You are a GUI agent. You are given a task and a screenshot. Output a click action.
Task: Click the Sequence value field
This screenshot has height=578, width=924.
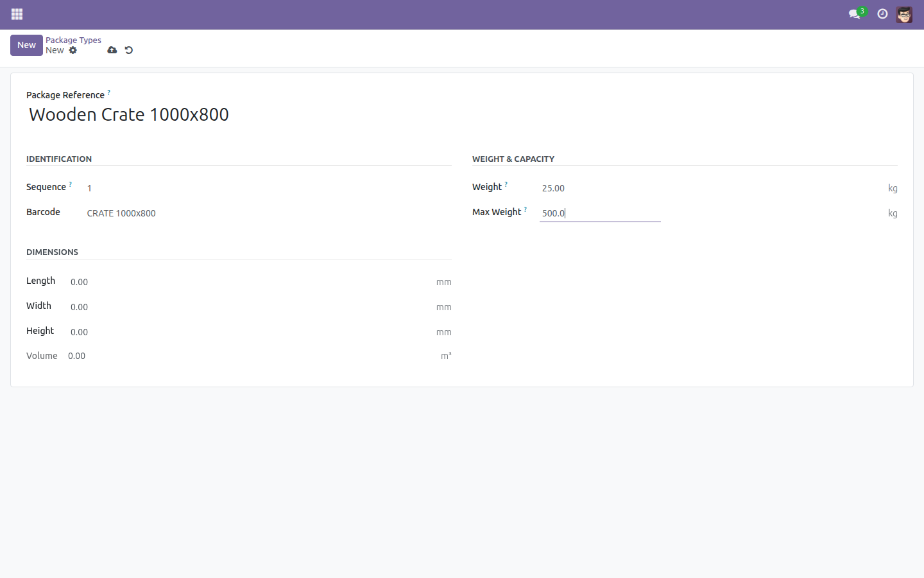(268, 188)
